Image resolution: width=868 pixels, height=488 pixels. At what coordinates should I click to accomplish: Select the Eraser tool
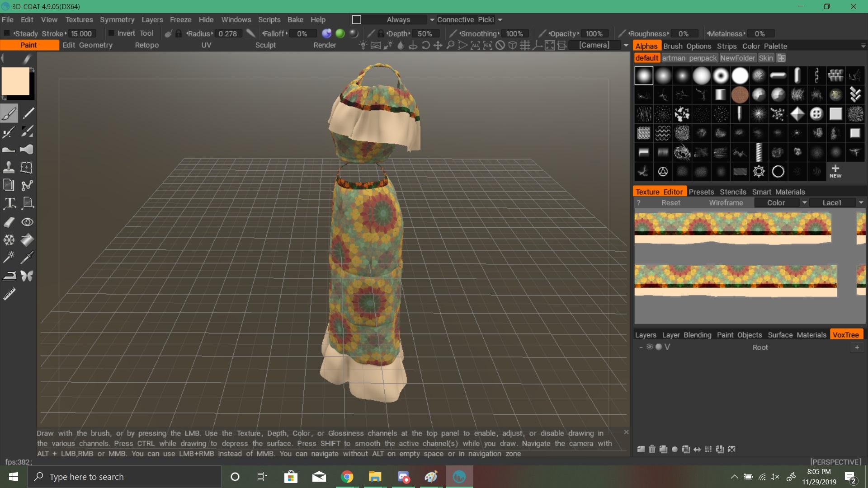[9, 222]
